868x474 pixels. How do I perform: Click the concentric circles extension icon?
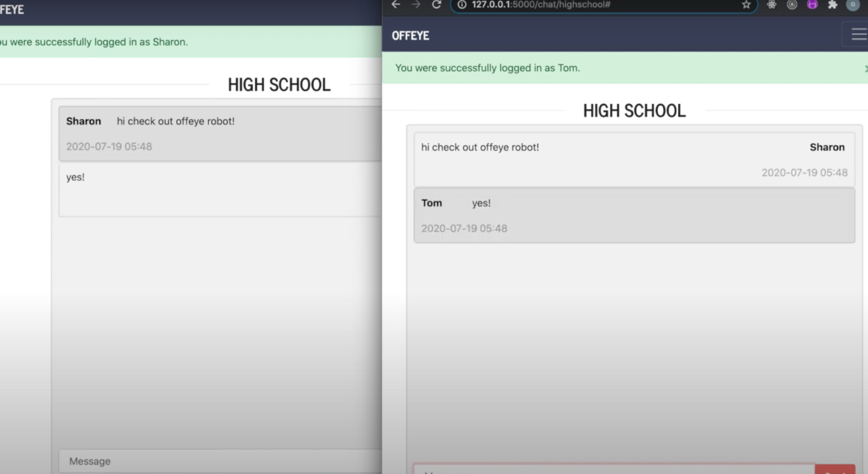(792, 5)
